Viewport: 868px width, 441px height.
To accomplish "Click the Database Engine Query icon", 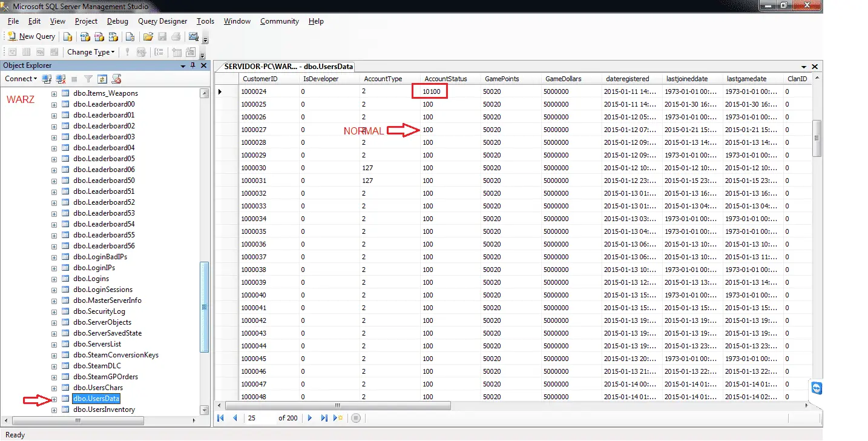I will coord(68,36).
